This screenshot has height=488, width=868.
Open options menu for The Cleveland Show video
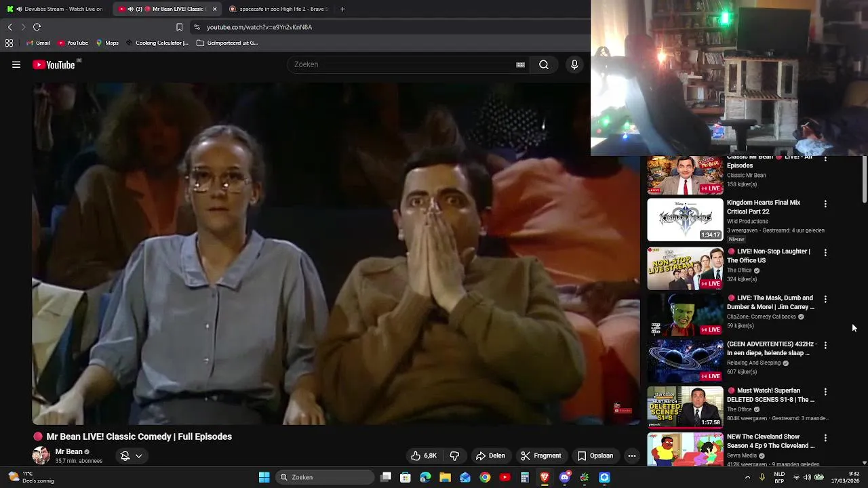coord(825,438)
